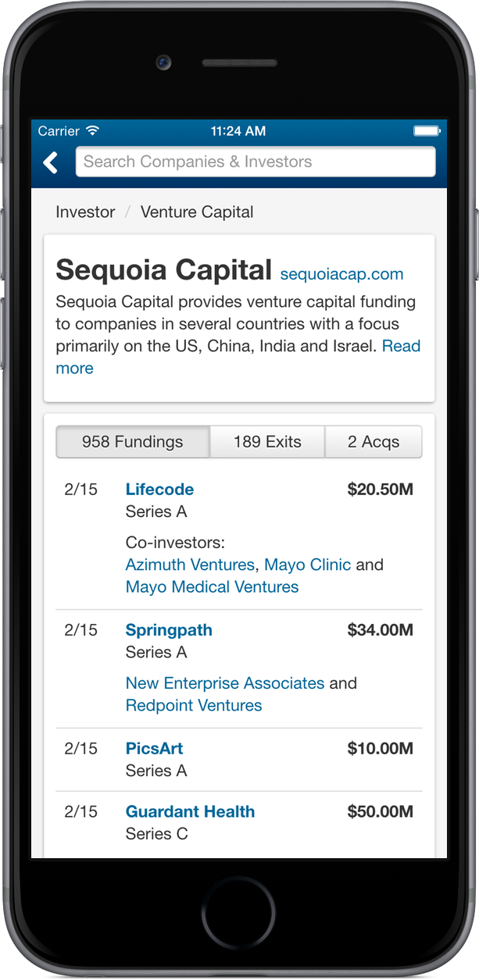
Task: Open the sequoiacap.com link
Action: point(341,274)
